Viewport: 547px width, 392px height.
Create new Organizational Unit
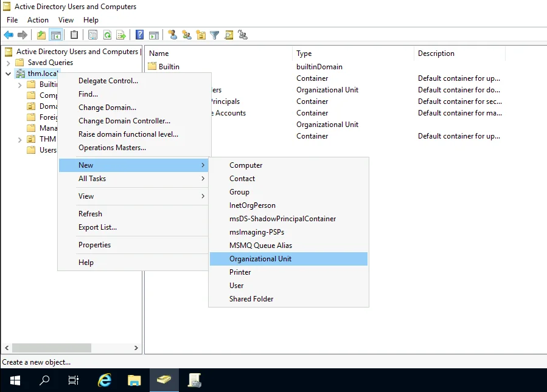288,259
